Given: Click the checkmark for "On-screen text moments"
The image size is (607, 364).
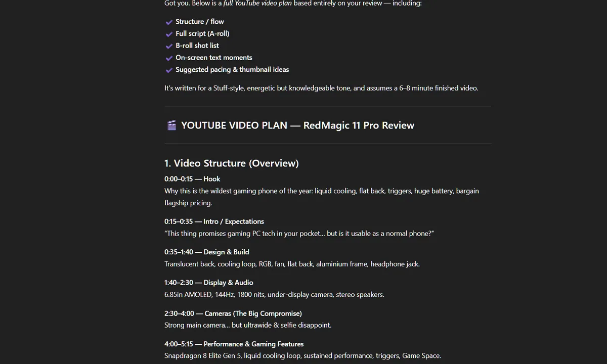Looking at the screenshot, I should click(x=169, y=58).
